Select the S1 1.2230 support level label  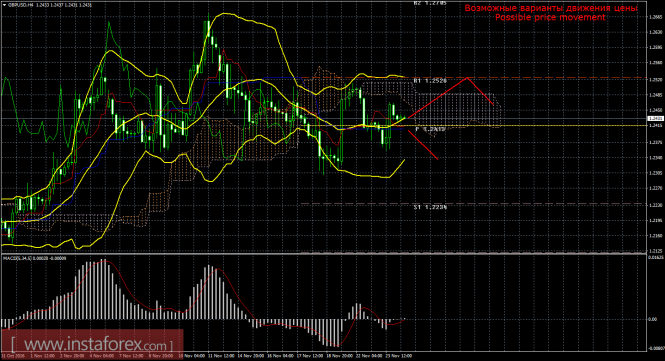(x=430, y=207)
